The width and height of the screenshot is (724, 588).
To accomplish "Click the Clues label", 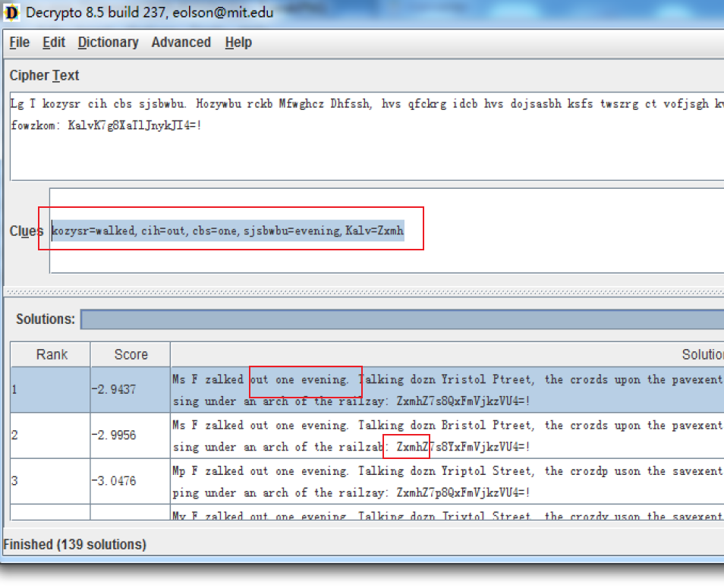I will pyautogui.click(x=26, y=231).
